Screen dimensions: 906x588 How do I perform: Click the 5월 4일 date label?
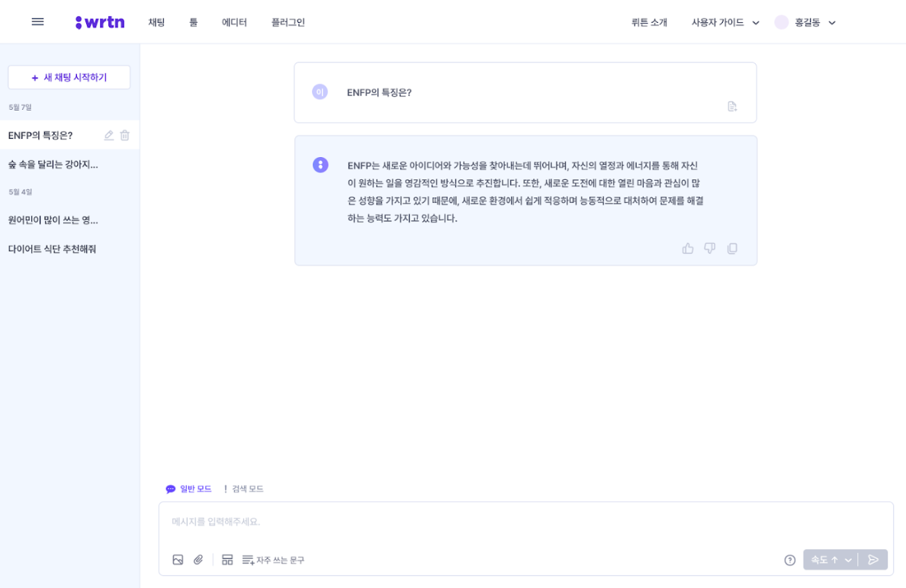point(21,191)
